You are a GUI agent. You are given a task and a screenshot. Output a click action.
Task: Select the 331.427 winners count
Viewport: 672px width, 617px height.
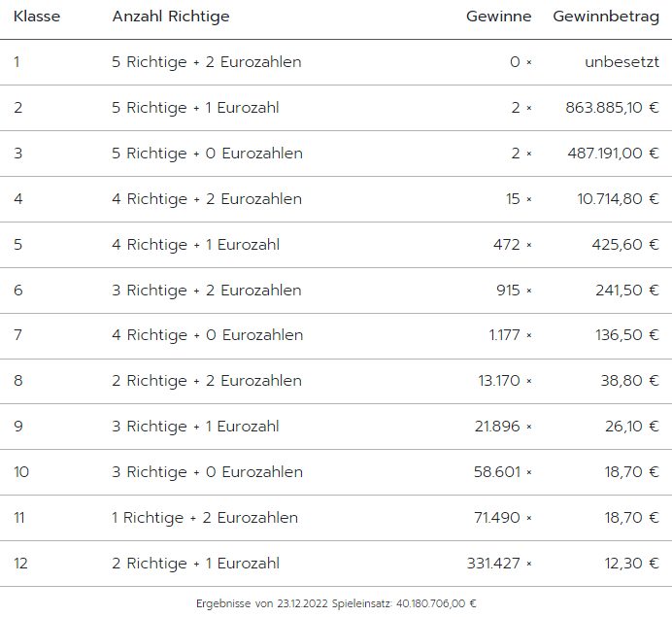coord(493,564)
